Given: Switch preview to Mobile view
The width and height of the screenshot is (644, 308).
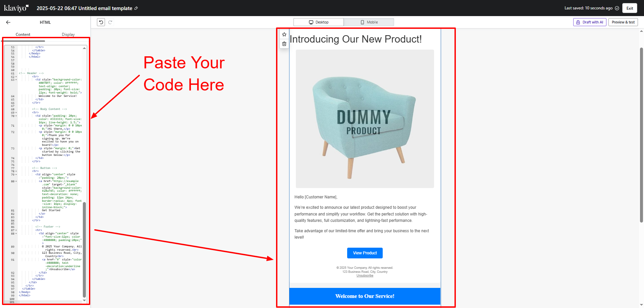Looking at the screenshot, I should (369, 22).
